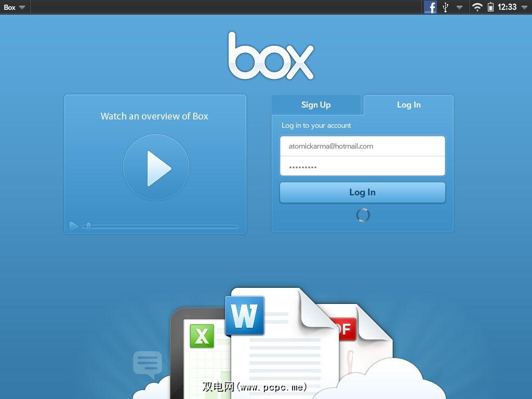Click the chat speech bubble icon

[x=148, y=364]
